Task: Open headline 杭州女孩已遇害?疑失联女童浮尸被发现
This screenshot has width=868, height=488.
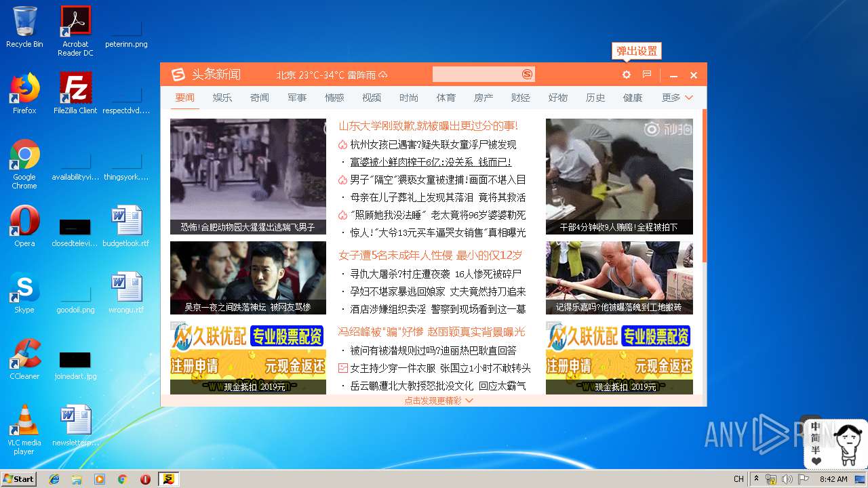Action: pyautogui.click(x=433, y=144)
